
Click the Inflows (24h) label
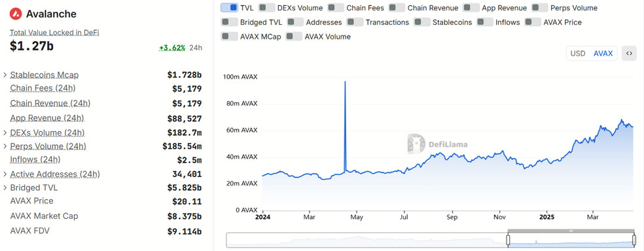point(35,159)
